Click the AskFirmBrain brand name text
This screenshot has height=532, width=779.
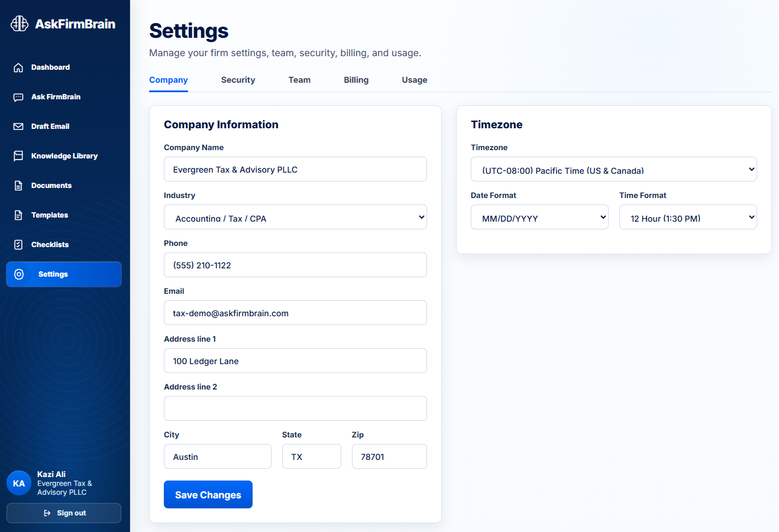(x=75, y=24)
